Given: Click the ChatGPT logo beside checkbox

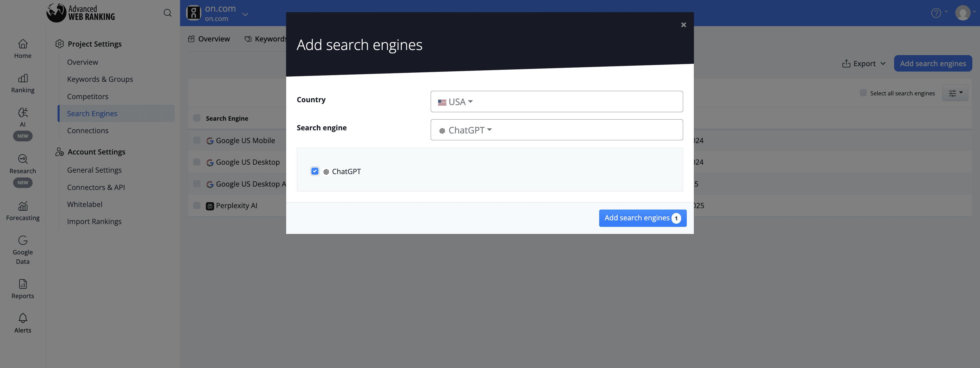Looking at the screenshot, I should [326, 172].
